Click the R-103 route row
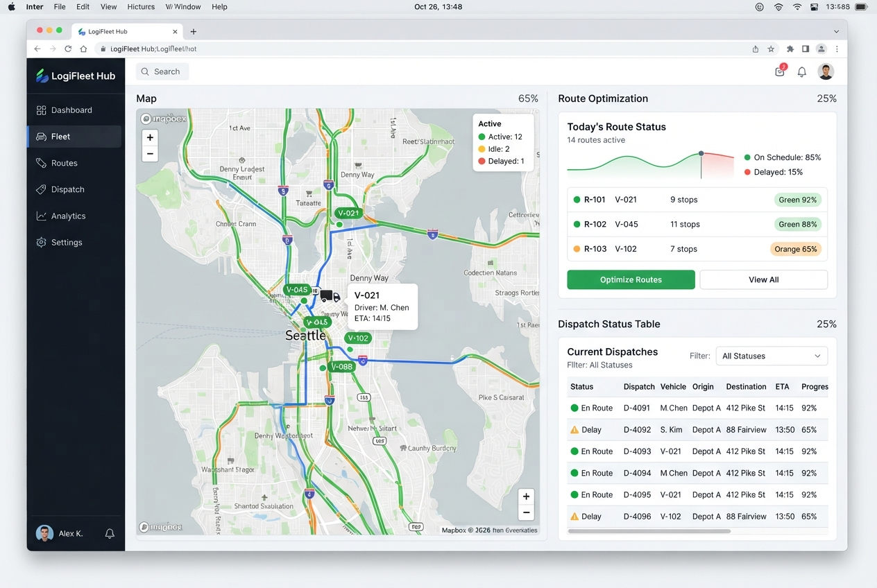877x588 pixels. tap(697, 249)
